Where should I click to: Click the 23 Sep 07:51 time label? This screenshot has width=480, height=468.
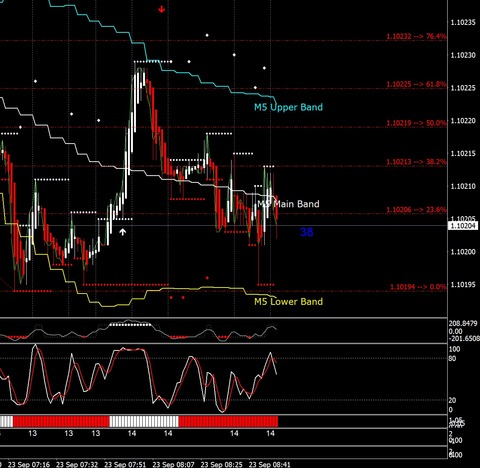point(125,464)
